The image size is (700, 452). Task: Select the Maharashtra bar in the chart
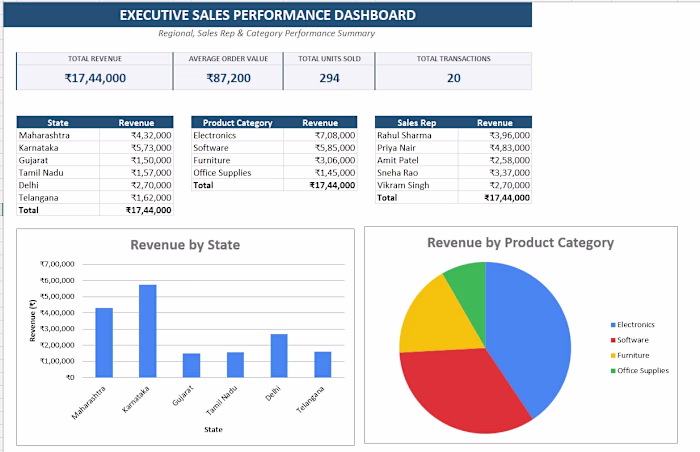coord(104,343)
